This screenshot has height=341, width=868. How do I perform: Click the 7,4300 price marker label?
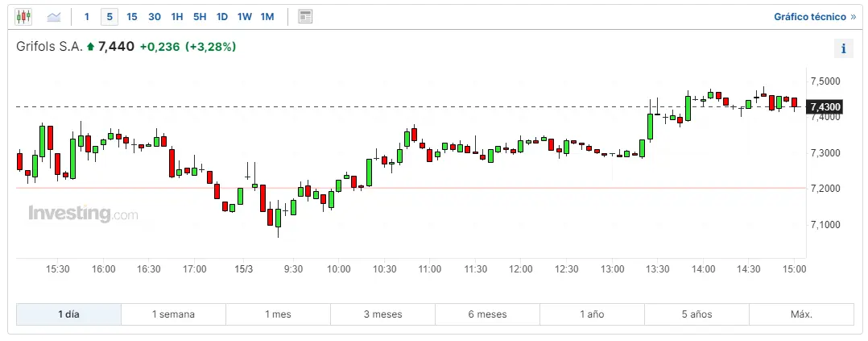coord(825,106)
